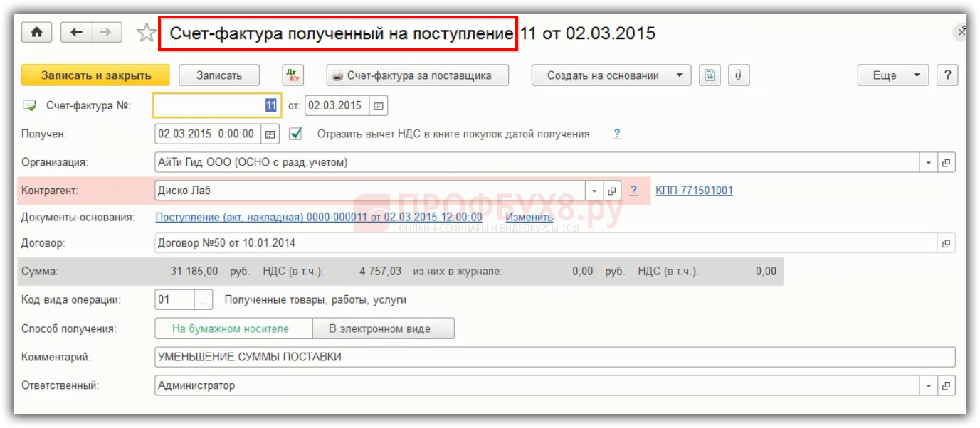
Task: Click Записать и закрыть button
Action: point(95,75)
